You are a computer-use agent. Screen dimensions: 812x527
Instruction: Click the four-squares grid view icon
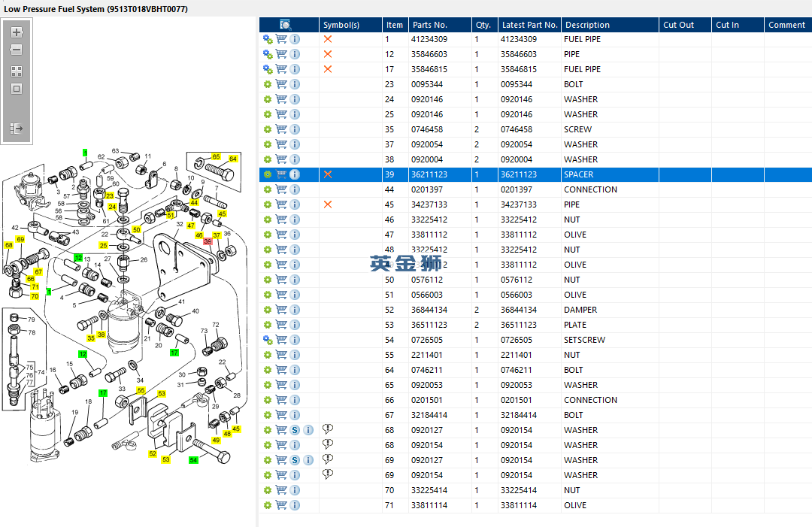click(17, 71)
